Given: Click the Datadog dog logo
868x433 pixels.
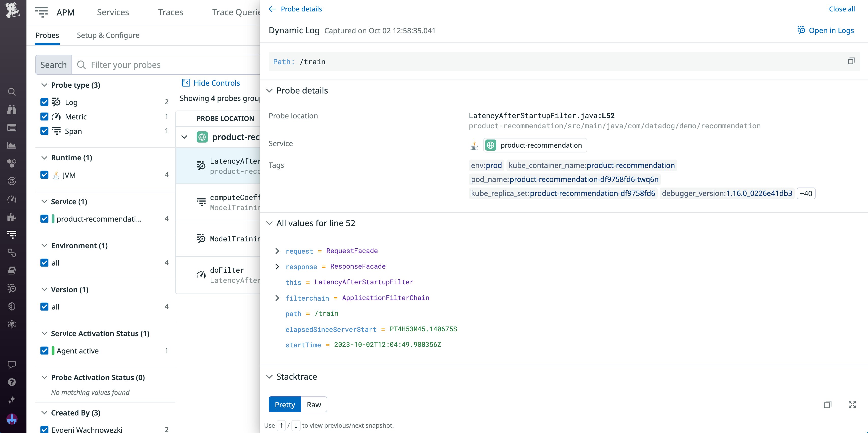Looking at the screenshot, I should click(12, 10).
